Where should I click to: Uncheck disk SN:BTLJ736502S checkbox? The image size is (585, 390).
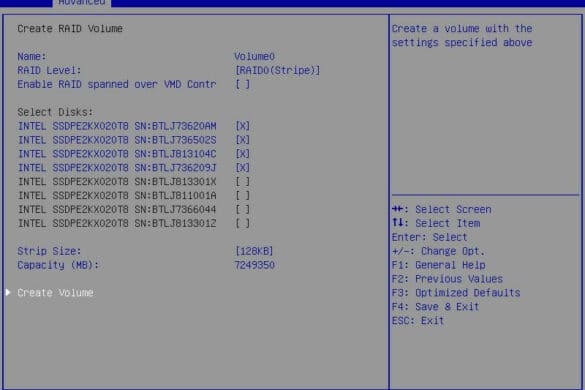tap(243, 140)
